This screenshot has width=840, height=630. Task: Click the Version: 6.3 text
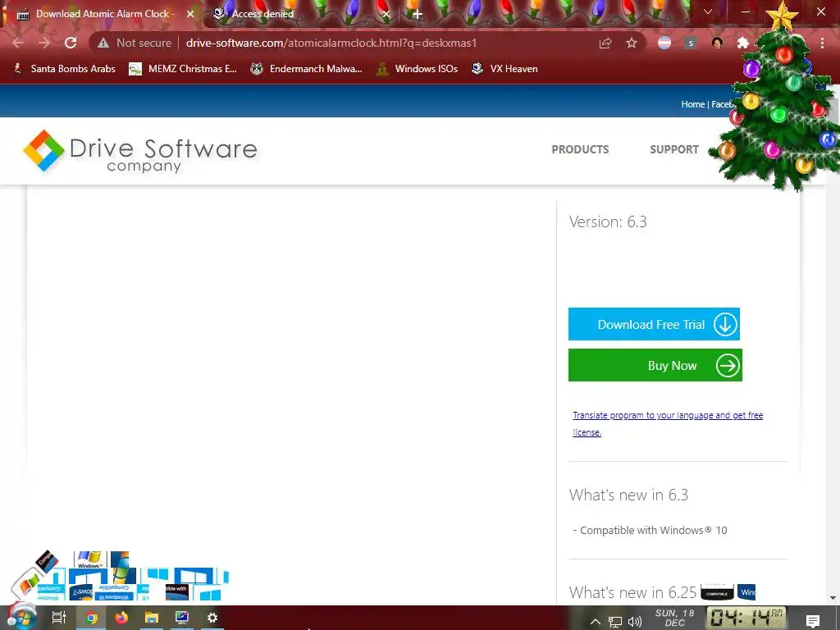[608, 221]
